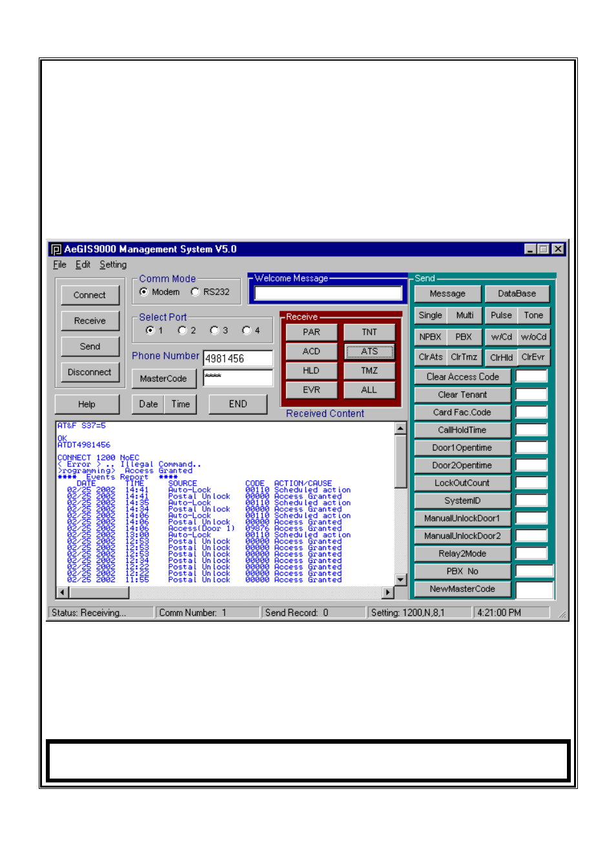Click the Disconnect button
This screenshot has width=616, height=847.
pyautogui.click(x=90, y=372)
